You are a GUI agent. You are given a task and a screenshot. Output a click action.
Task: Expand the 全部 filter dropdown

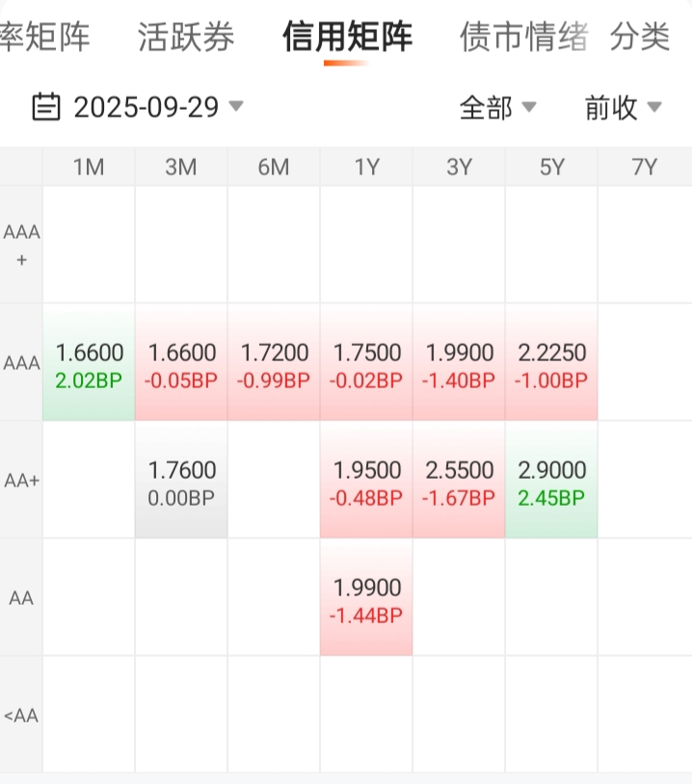pyautogui.click(x=497, y=108)
